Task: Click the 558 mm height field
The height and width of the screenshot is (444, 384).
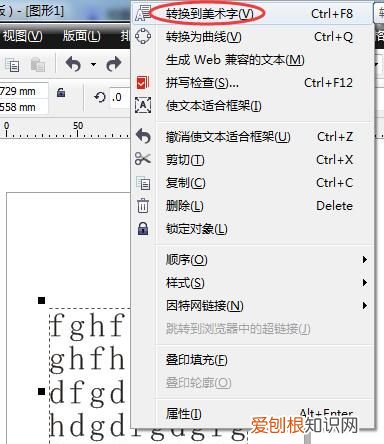Action: click(x=23, y=107)
